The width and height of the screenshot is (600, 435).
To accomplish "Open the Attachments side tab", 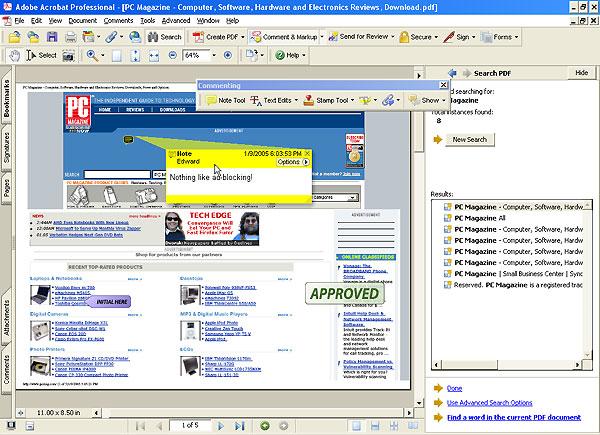I will click(x=7, y=318).
